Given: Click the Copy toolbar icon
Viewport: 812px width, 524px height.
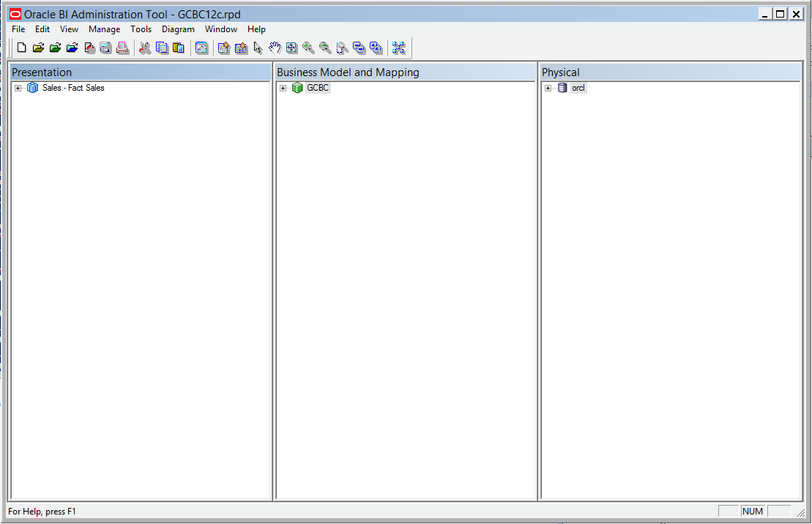Looking at the screenshot, I should point(162,48).
